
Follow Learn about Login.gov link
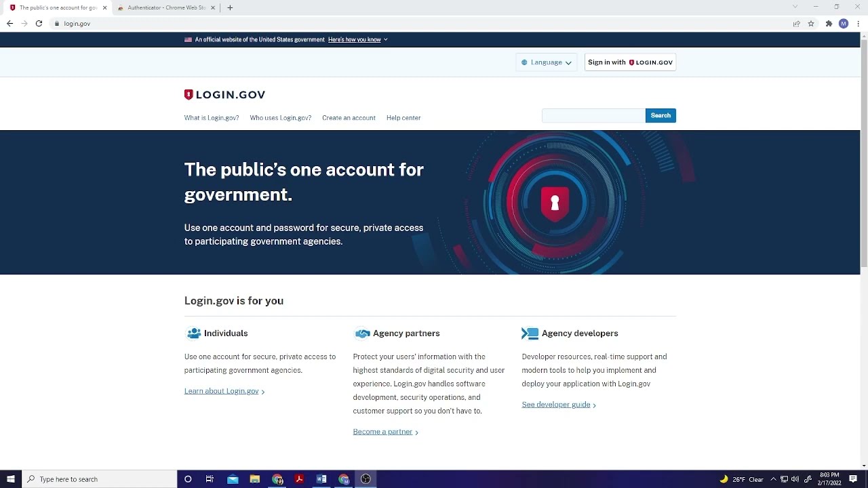point(224,391)
